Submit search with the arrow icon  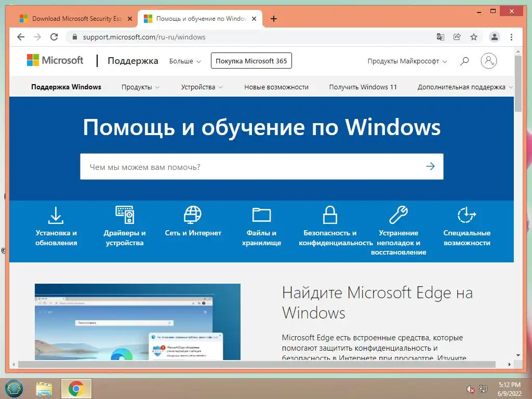pyautogui.click(x=430, y=166)
